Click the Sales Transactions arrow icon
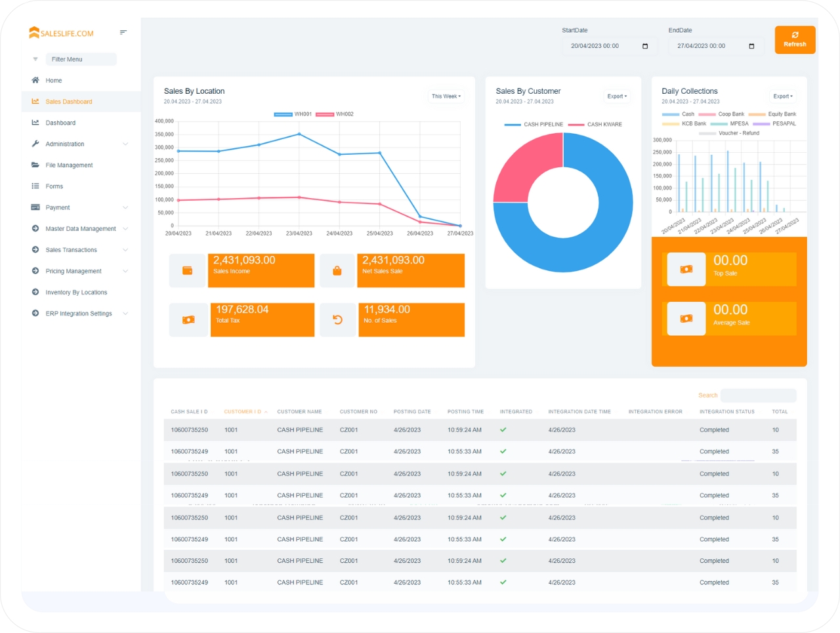This screenshot has width=840, height=633. [35, 249]
